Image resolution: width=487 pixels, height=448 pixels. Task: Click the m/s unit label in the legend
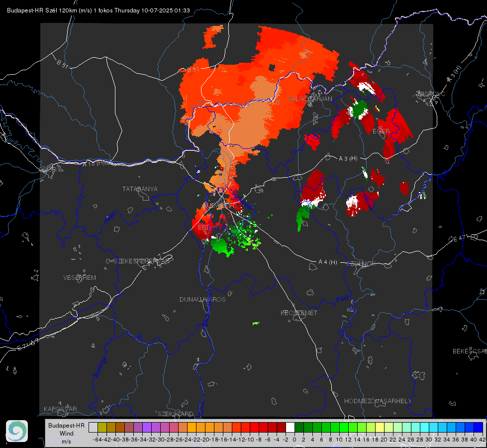[66, 442]
